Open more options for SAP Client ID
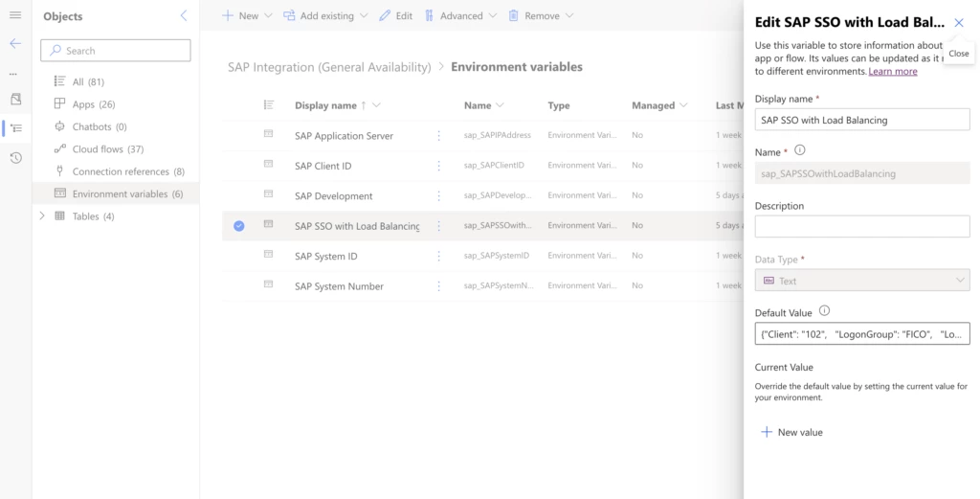This screenshot has height=499, width=980. [x=439, y=166]
